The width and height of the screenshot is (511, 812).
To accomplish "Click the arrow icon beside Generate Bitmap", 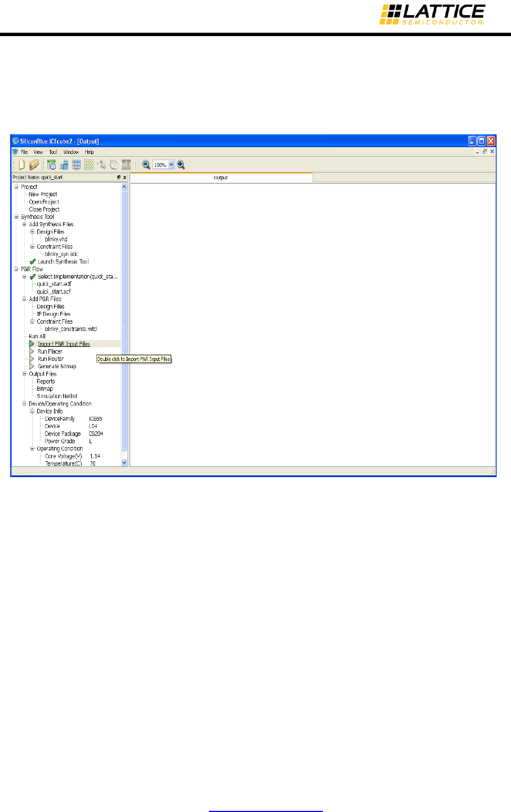I will (x=32, y=367).
